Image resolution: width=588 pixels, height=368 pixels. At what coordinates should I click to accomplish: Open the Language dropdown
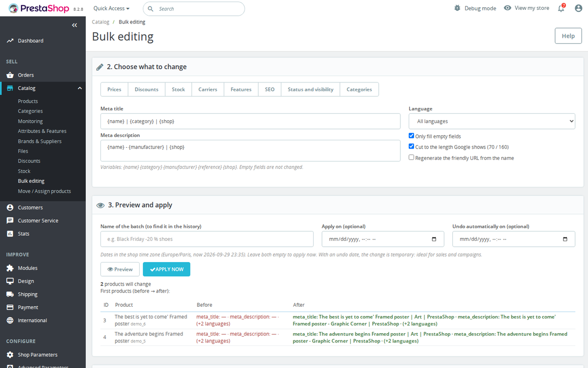492,121
